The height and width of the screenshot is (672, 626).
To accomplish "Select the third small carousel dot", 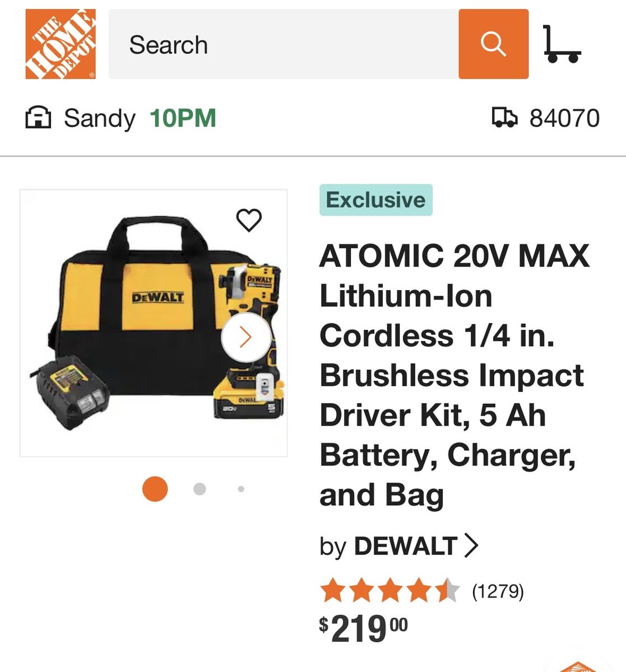I will (x=241, y=489).
